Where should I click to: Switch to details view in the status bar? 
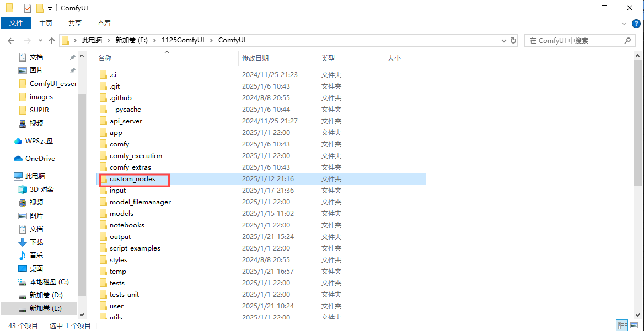[622, 325]
